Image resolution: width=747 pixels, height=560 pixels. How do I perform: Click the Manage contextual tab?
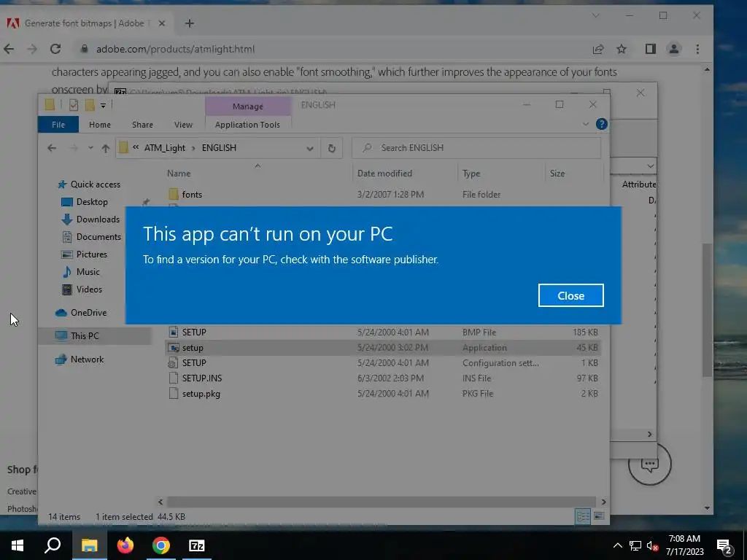(248, 106)
